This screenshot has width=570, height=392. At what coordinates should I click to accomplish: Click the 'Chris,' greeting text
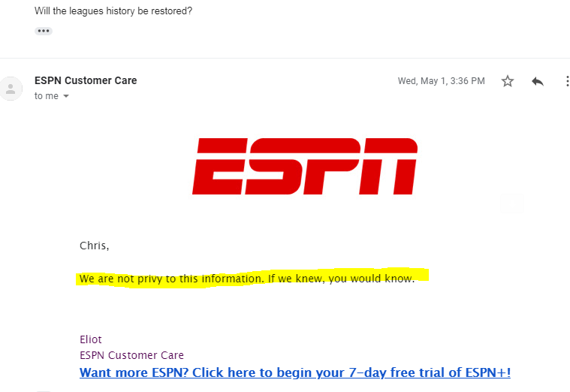tap(94, 246)
